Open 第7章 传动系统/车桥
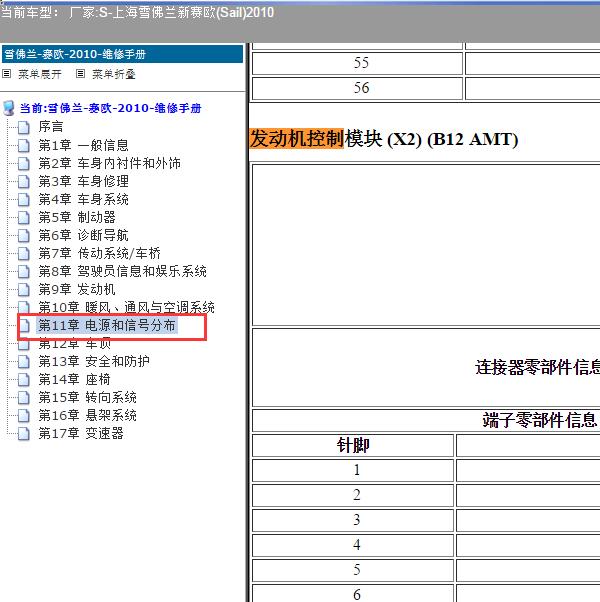The image size is (600, 602). (x=99, y=253)
